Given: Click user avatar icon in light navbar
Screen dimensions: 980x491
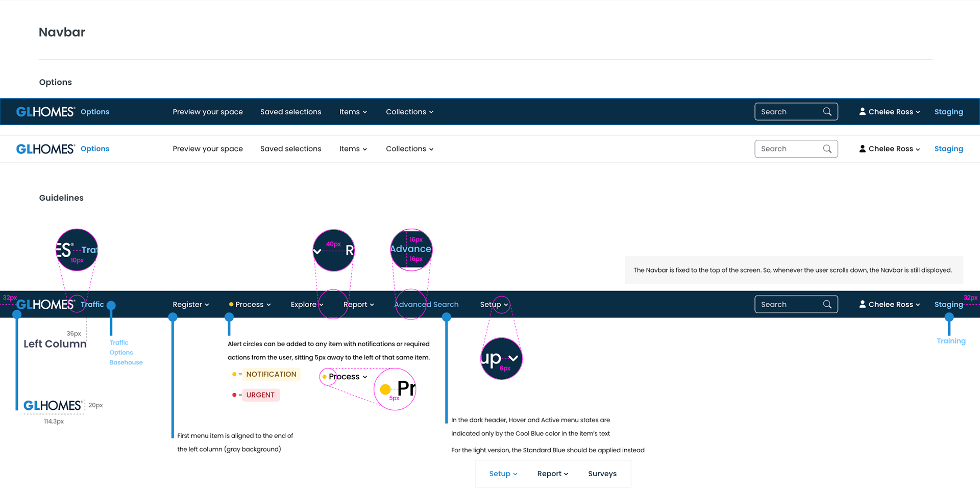Looking at the screenshot, I should 862,149.
